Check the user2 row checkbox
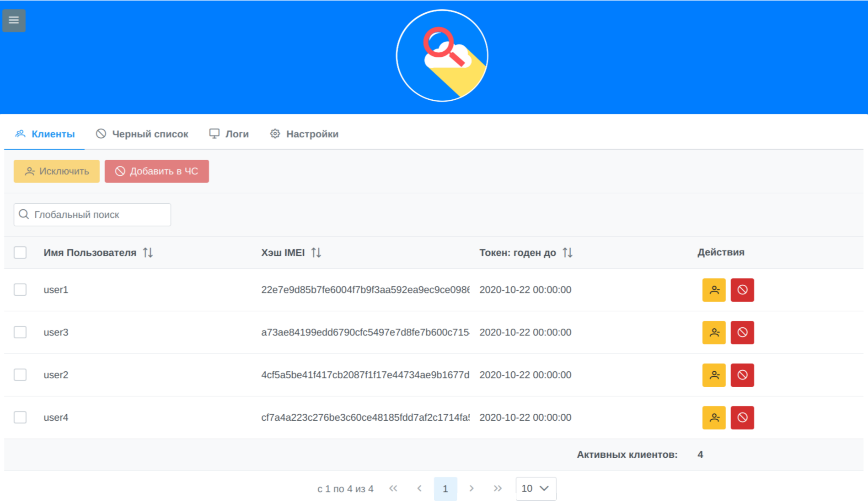 (x=20, y=375)
